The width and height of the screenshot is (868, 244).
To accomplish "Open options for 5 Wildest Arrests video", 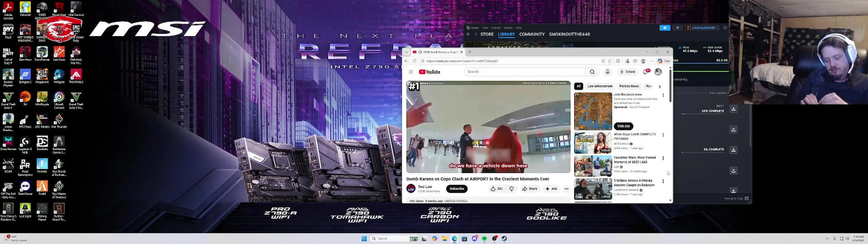I will [663, 181].
